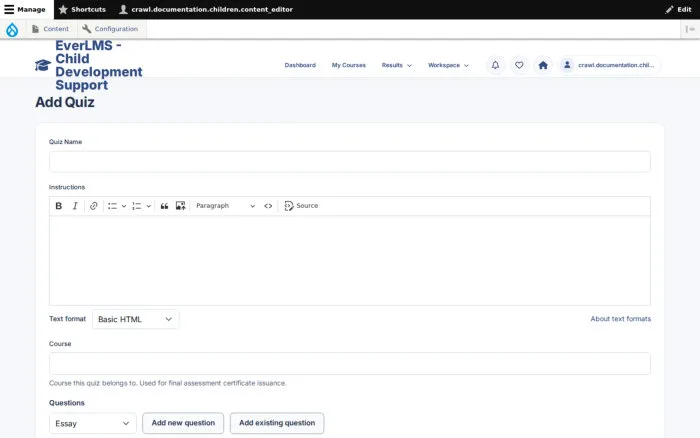The height and width of the screenshot is (438, 700).
Task: Open the crawl.documentation user account in the admin bar
Action: [206, 9]
